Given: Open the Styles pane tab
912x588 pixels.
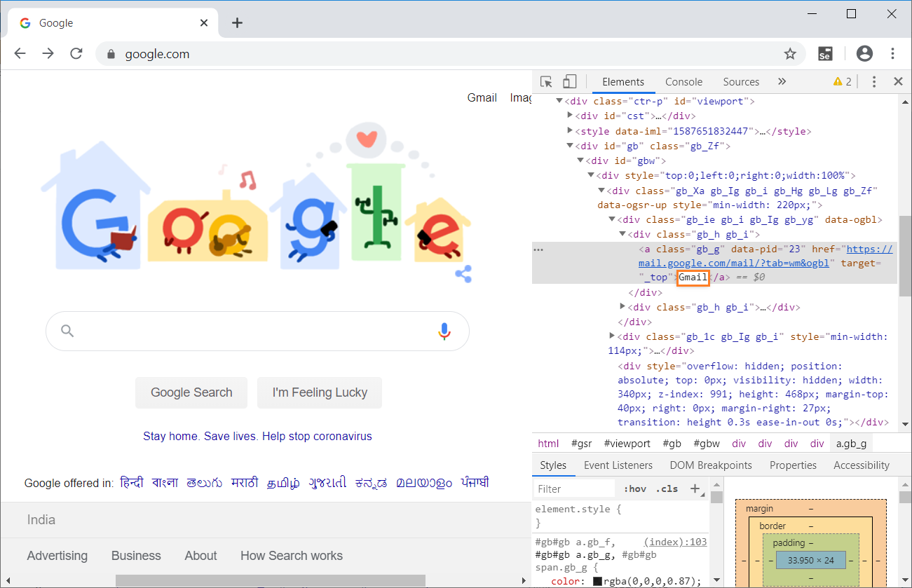Looking at the screenshot, I should (x=553, y=465).
